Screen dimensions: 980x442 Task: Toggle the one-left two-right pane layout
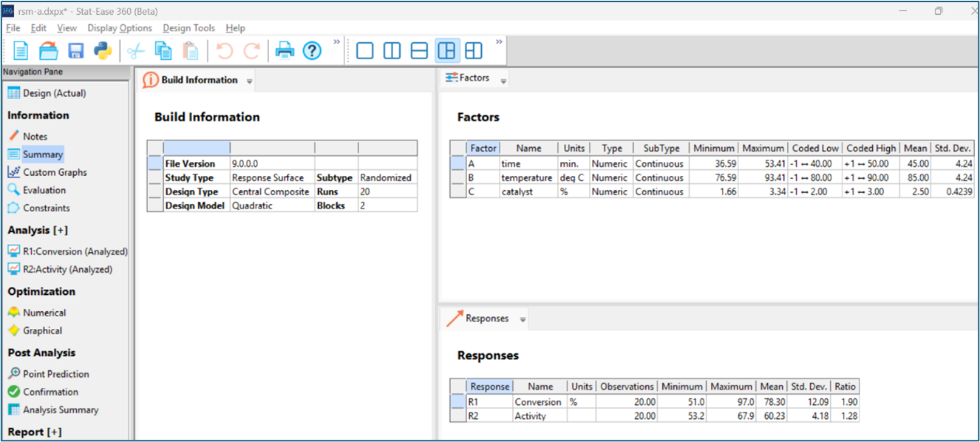click(446, 51)
